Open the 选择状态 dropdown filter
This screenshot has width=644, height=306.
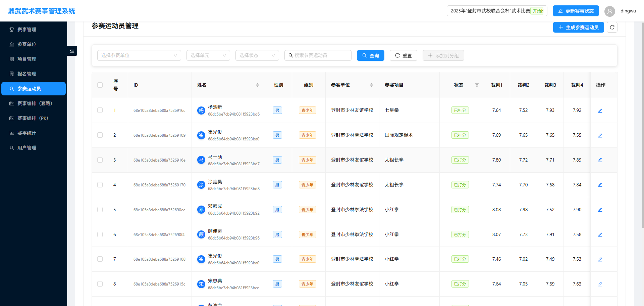[x=257, y=55]
